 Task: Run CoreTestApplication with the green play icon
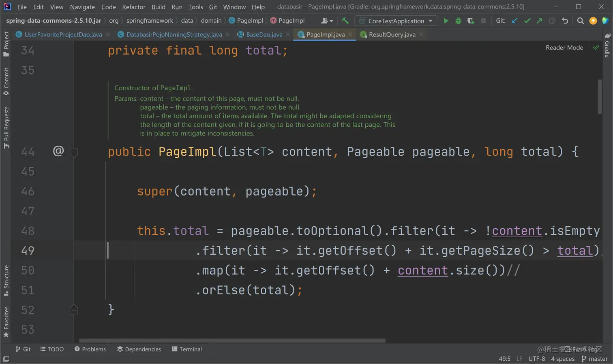(446, 21)
